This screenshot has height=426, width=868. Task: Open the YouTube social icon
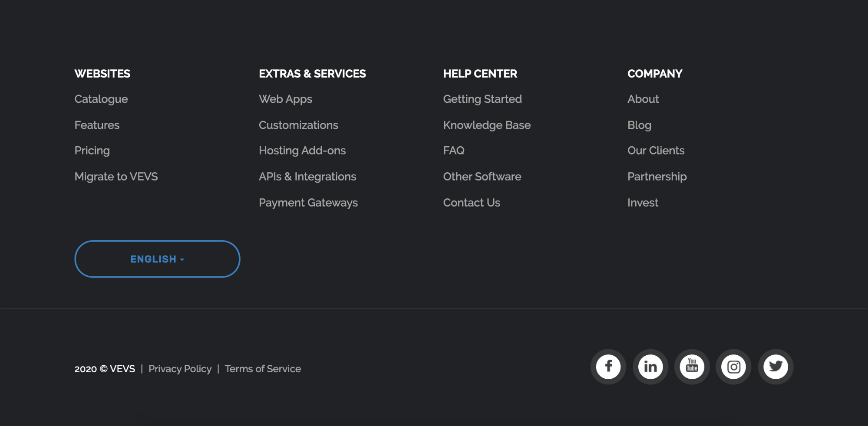tap(692, 367)
